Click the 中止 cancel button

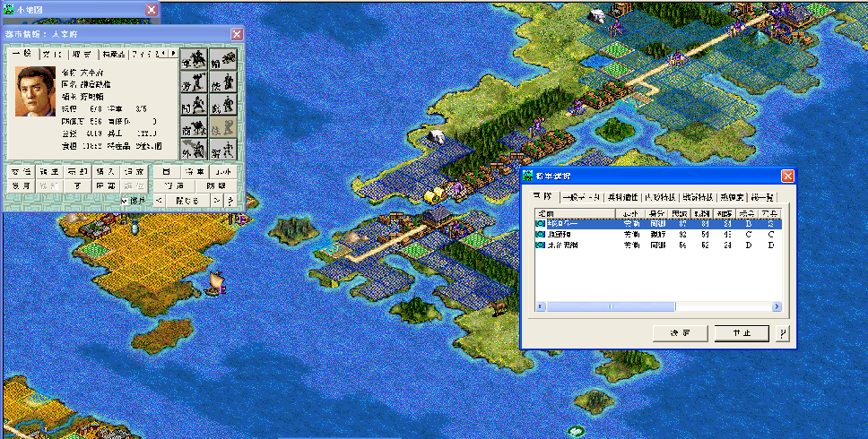742,333
